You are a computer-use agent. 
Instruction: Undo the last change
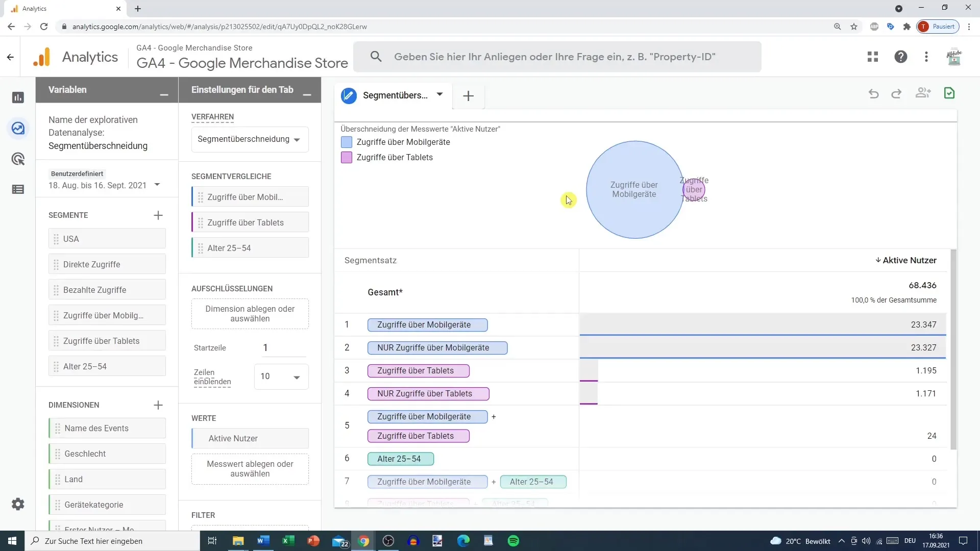pyautogui.click(x=873, y=93)
